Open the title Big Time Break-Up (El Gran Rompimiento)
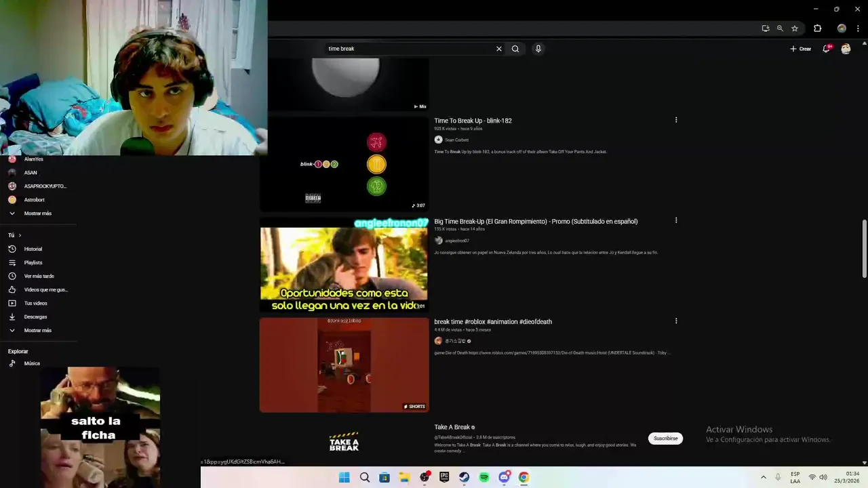Viewport: 868px width, 488px height. (536, 221)
